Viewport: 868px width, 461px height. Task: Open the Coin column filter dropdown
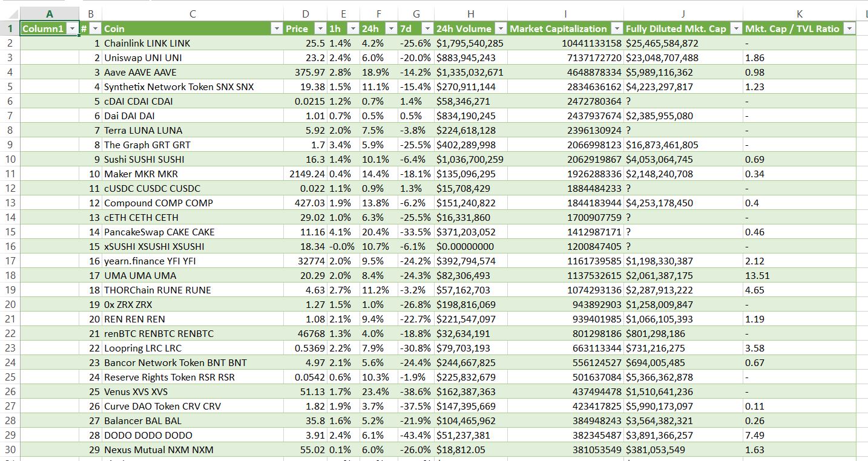277,28
